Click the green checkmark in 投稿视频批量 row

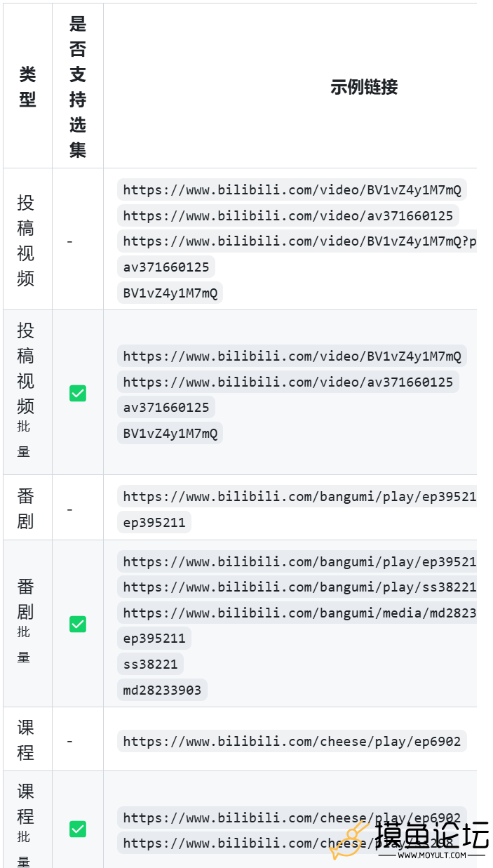(78, 394)
